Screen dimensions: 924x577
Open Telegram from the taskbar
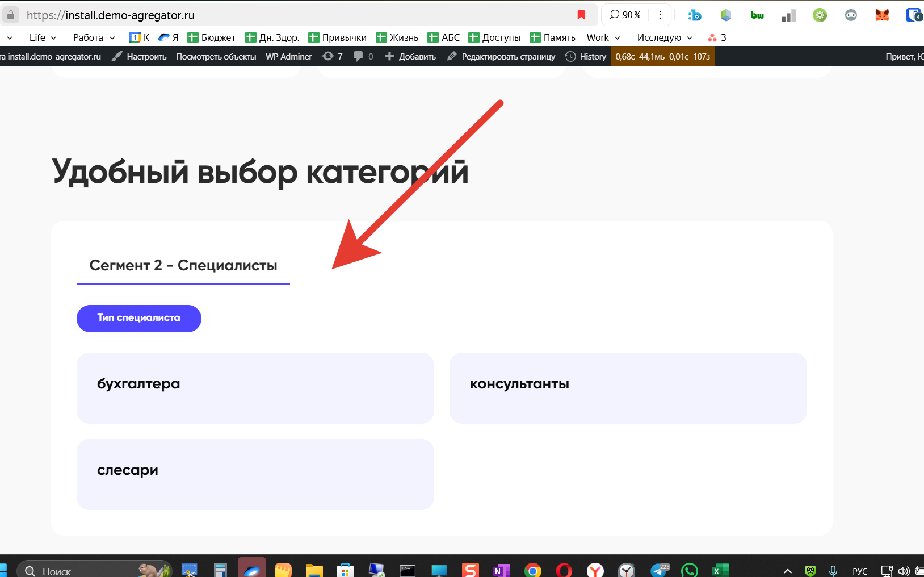coord(660,570)
